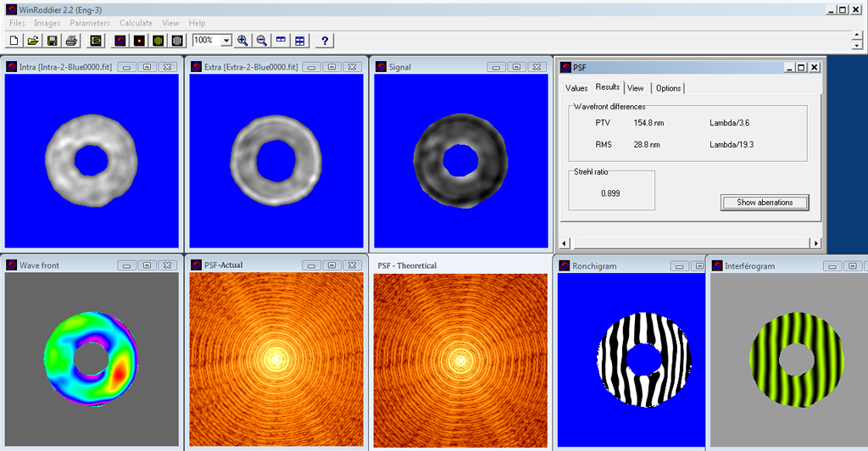Click the Lambda/19.3 value
Viewport: 868px width, 451px height.
(732, 144)
